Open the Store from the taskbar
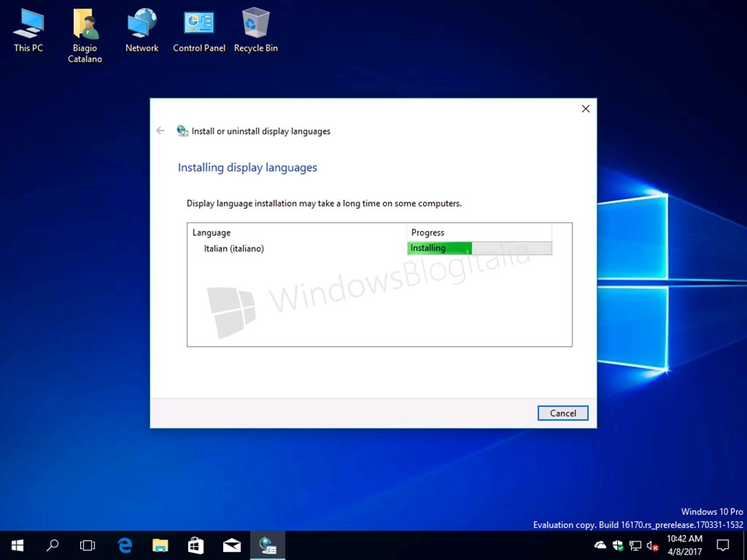Image resolution: width=747 pixels, height=560 pixels. point(196,545)
